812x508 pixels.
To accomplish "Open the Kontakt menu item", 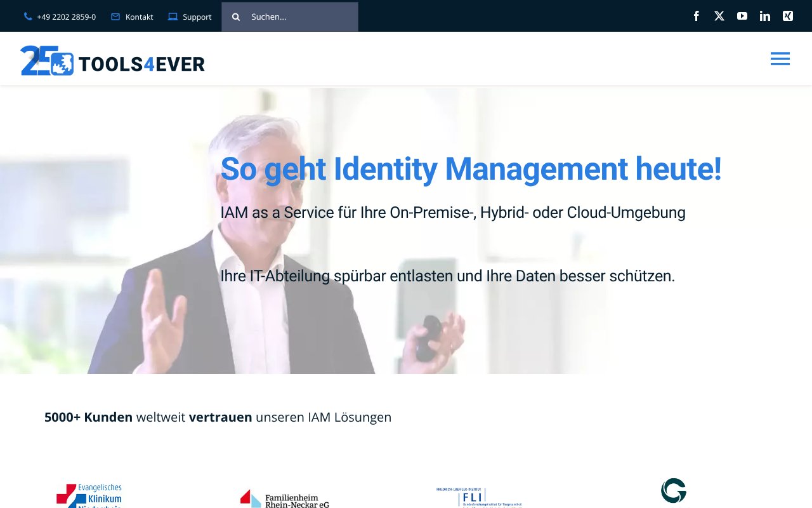I will 140,17.
